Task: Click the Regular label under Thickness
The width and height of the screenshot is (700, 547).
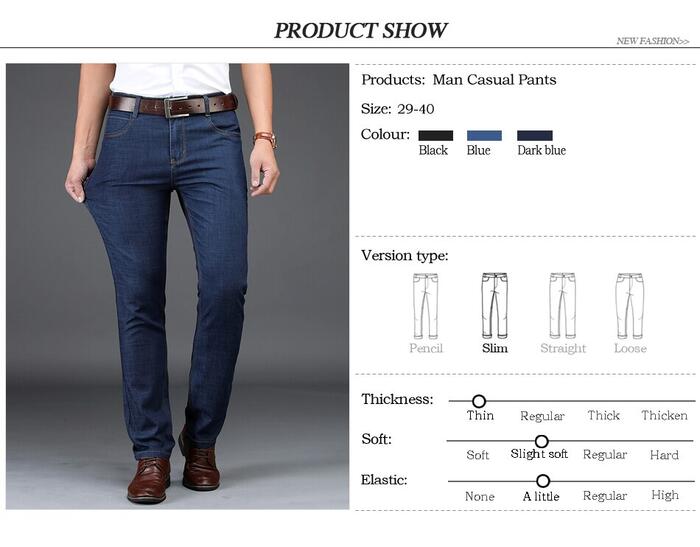Action: tap(542, 416)
